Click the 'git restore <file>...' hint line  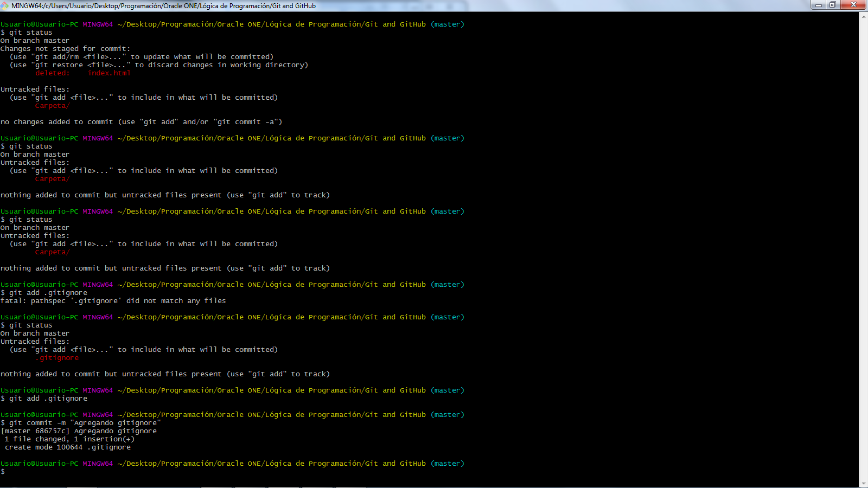(x=159, y=65)
